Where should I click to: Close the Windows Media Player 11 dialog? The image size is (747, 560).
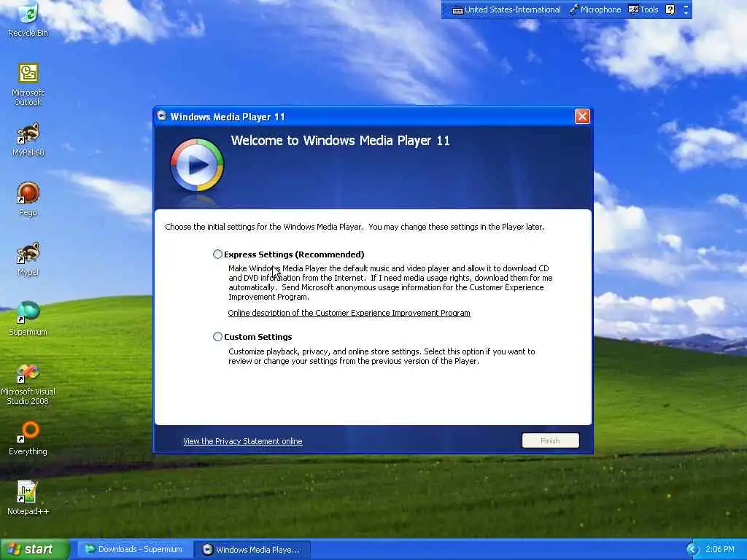pos(582,116)
